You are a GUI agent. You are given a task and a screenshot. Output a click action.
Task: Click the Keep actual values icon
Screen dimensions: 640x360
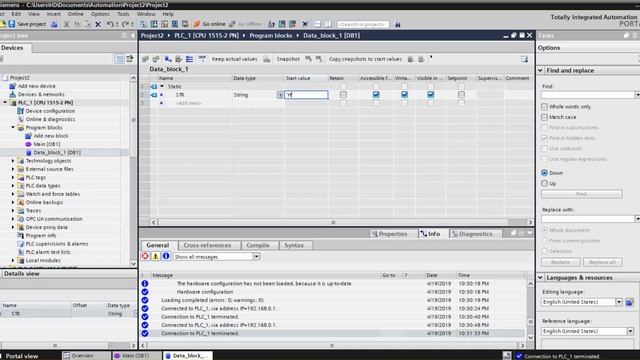click(x=267, y=59)
